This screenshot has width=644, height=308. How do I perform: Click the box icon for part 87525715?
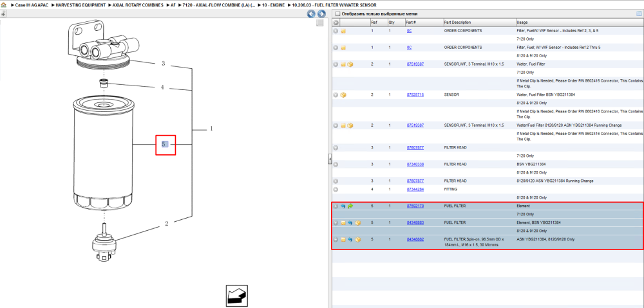pyautogui.click(x=343, y=95)
